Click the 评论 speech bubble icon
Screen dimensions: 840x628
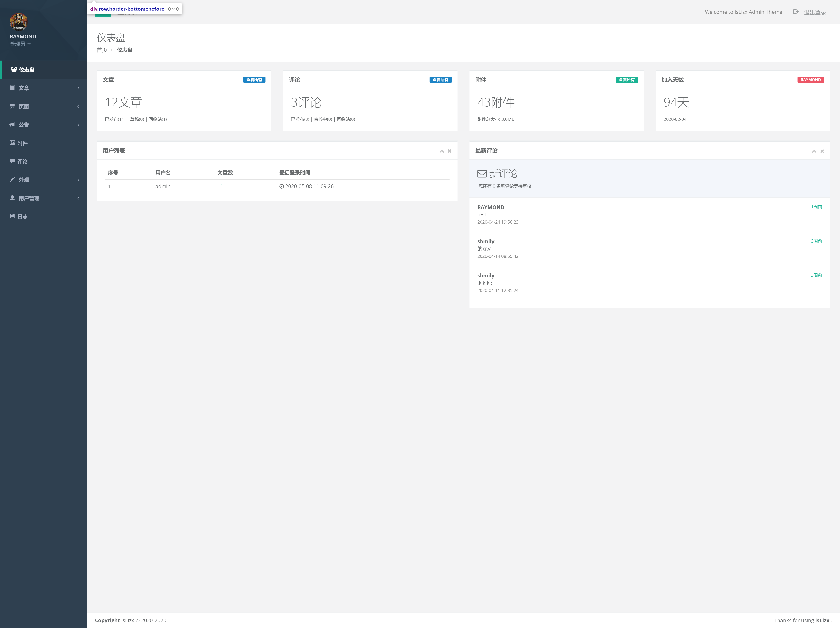[x=12, y=161]
